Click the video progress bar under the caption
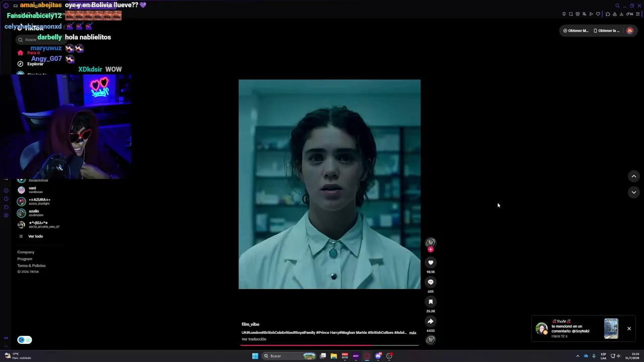This screenshot has height=362, width=644. click(x=330, y=345)
